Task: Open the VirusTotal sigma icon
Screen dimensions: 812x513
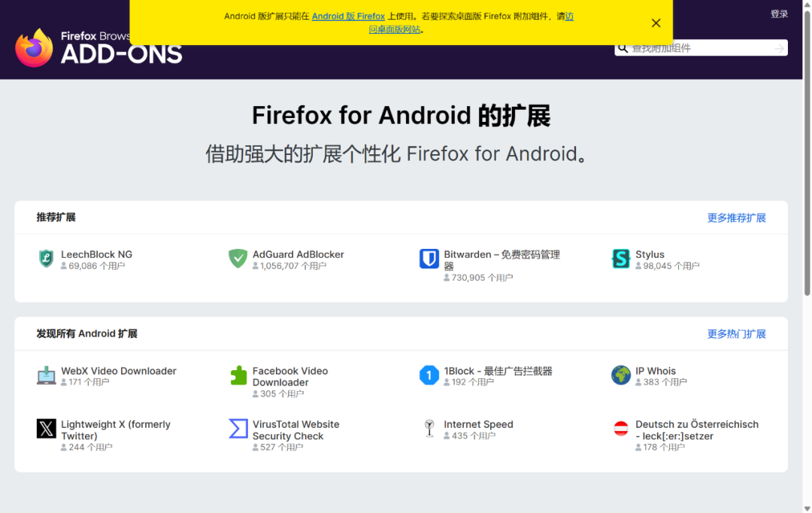Action: pos(238,429)
